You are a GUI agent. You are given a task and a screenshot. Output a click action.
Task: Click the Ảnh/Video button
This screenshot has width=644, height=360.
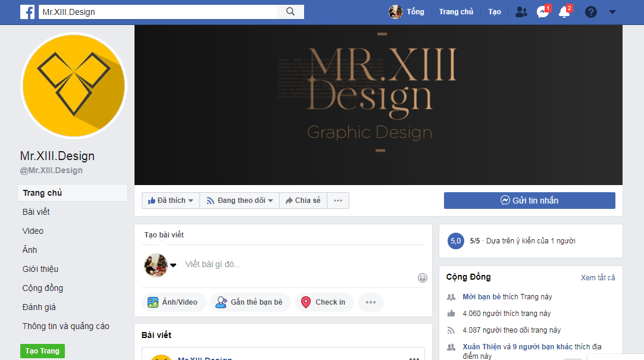point(174,302)
